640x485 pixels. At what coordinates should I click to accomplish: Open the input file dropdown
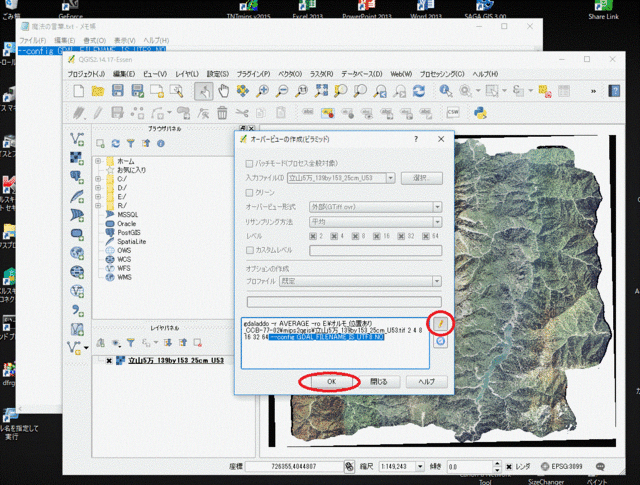click(x=391, y=178)
